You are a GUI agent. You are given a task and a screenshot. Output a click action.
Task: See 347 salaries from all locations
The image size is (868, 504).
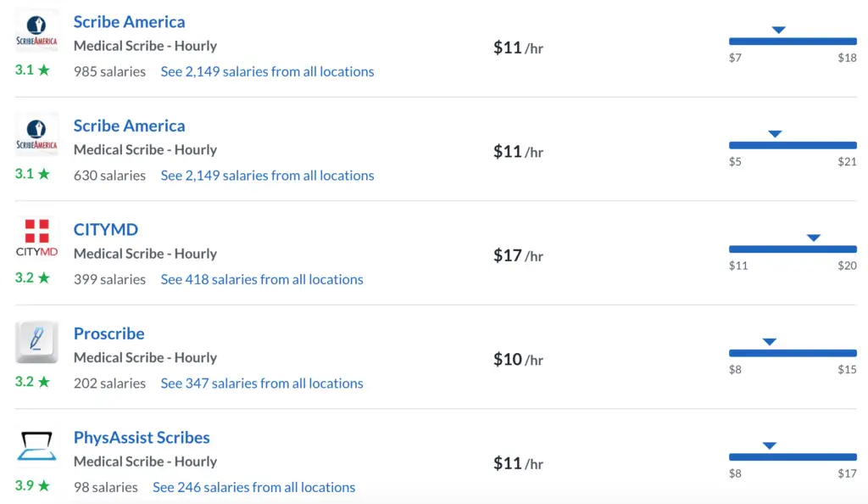[262, 384]
